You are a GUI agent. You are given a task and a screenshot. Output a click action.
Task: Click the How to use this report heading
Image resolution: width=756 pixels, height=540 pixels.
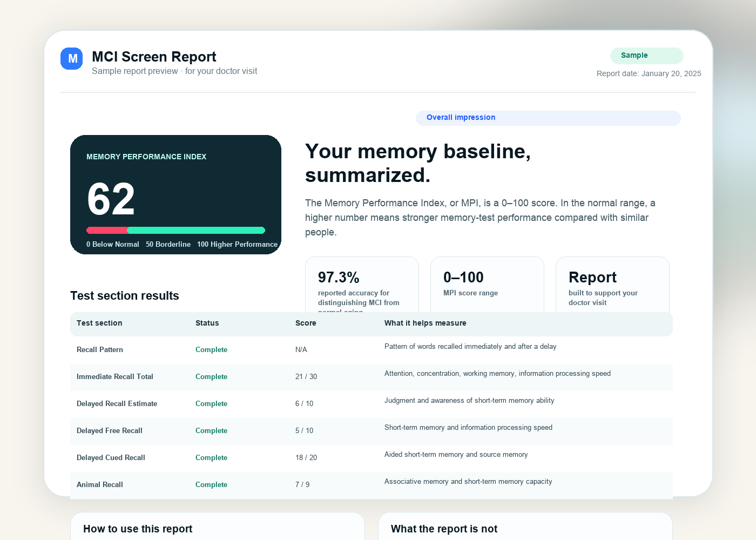point(138,529)
